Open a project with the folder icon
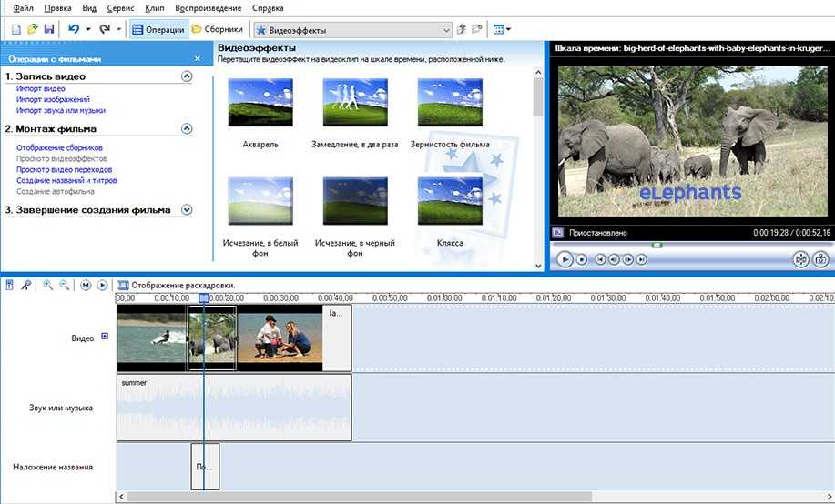 (x=33, y=29)
